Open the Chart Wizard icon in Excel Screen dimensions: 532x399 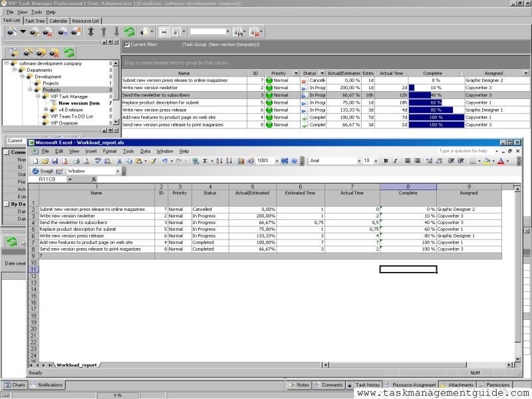click(x=241, y=161)
